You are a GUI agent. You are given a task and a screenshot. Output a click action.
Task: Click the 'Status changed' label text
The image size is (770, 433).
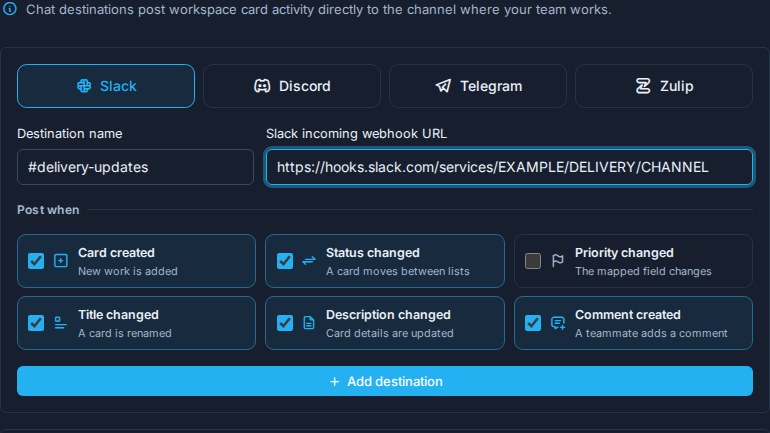(x=373, y=253)
